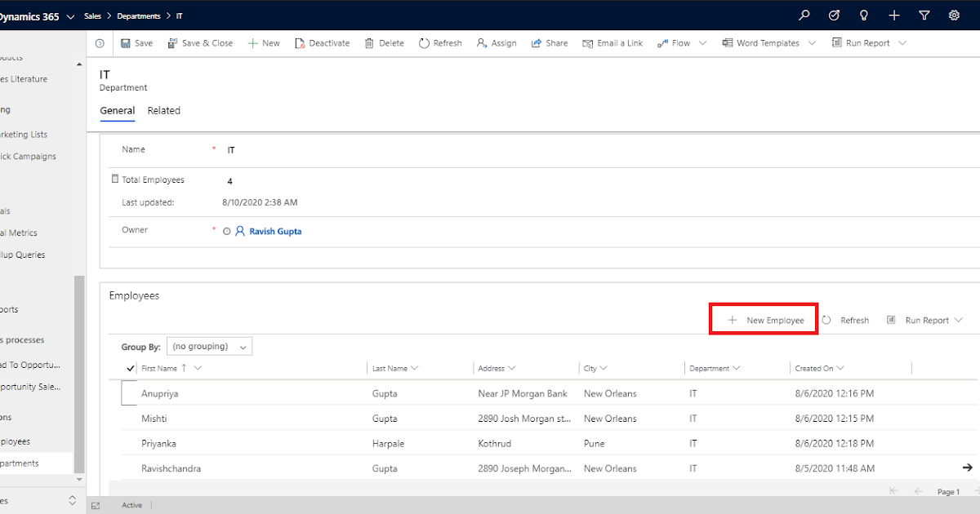Click the sidebar scrollbar down arrow

pyautogui.click(x=79, y=480)
